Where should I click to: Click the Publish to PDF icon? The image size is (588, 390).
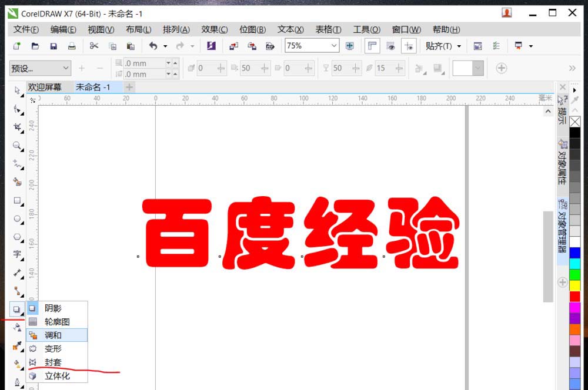(x=270, y=46)
